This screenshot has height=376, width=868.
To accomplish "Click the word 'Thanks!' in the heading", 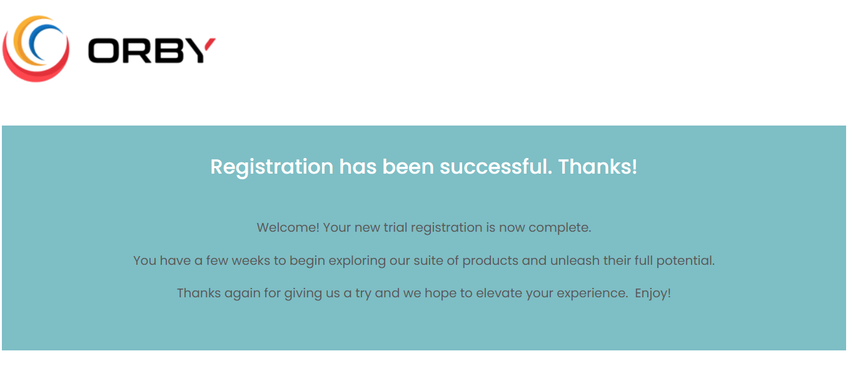I will [x=598, y=167].
